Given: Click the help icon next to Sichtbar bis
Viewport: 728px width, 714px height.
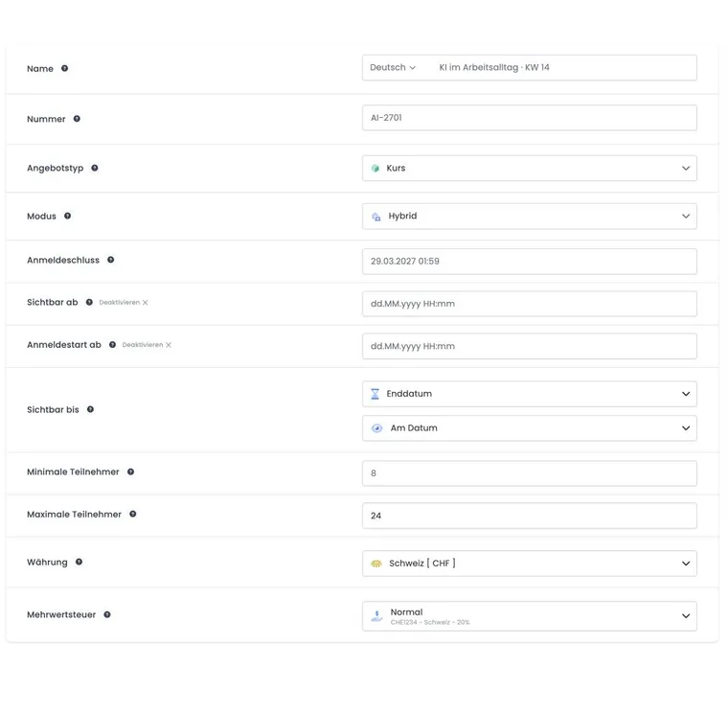Looking at the screenshot, I should 90,409.
